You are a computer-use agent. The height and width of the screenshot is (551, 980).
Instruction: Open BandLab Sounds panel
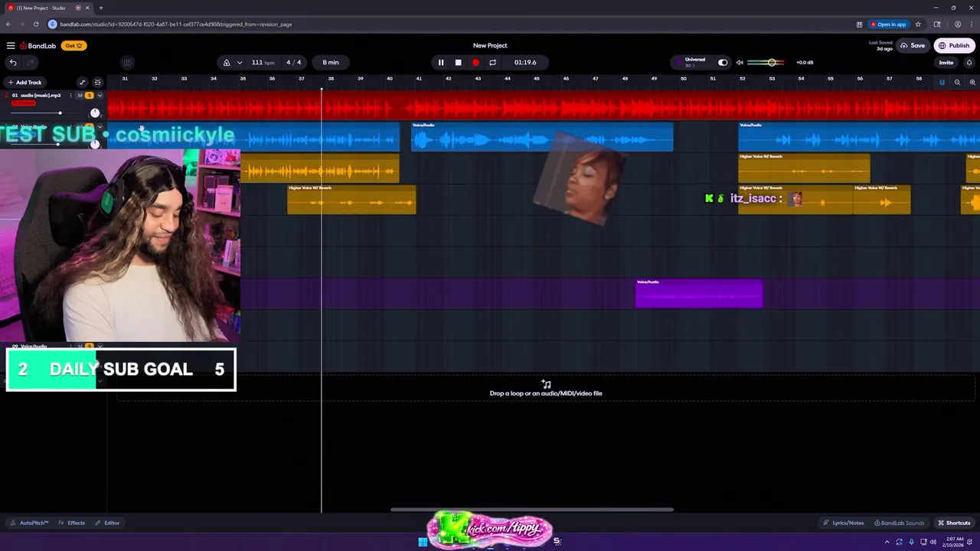[x=900, y=523]
